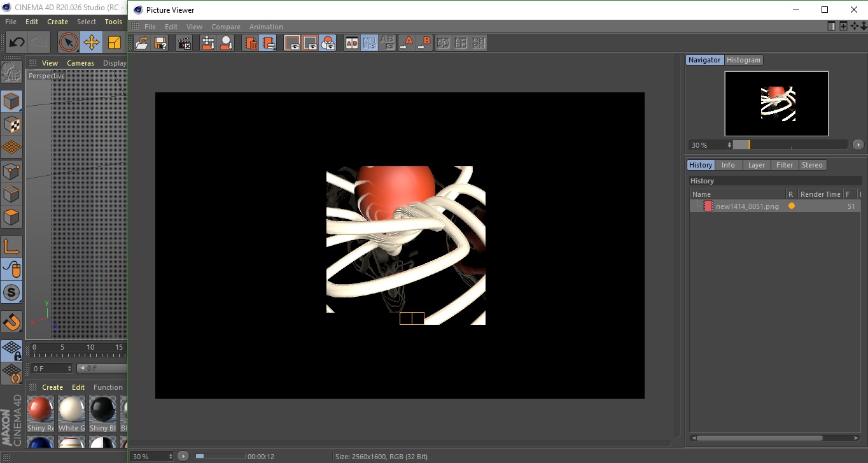Toggle the Display Filter color-circles button
Viewport: 868px width, 463px height.
(x=328, y=43)
